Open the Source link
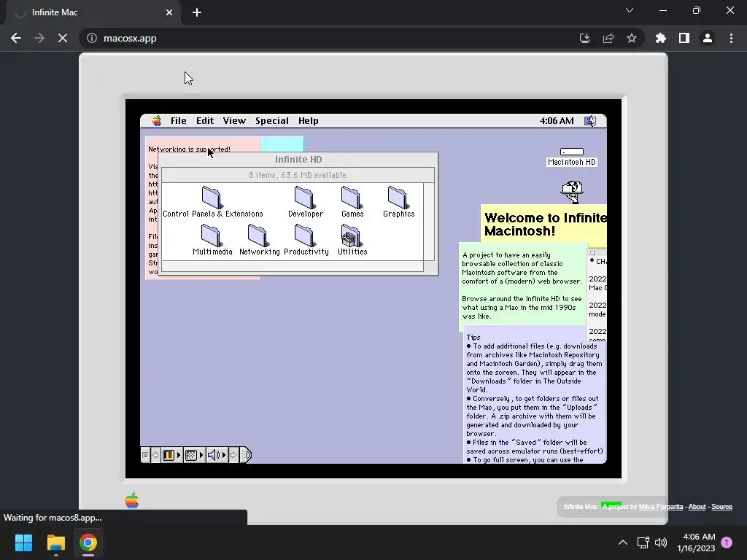This screenshot has height=560, width=747. coord(721,507)
